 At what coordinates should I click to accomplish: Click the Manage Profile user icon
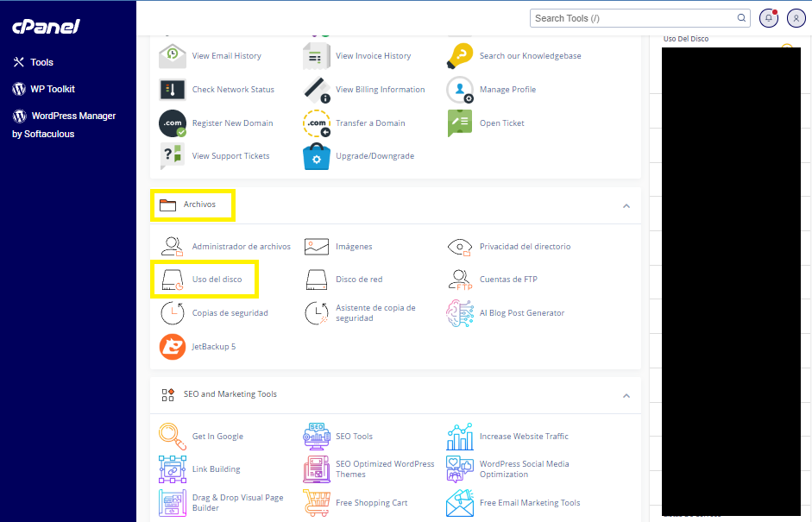coord(460,90)
